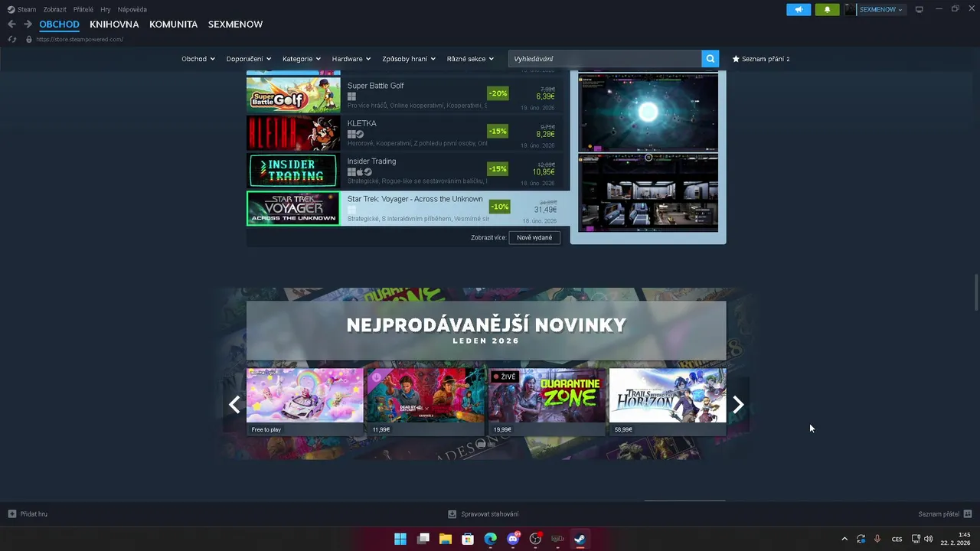Select the OBCHOD tab
This screenshot has height=551, width=980.
click(x=59, y=24)
